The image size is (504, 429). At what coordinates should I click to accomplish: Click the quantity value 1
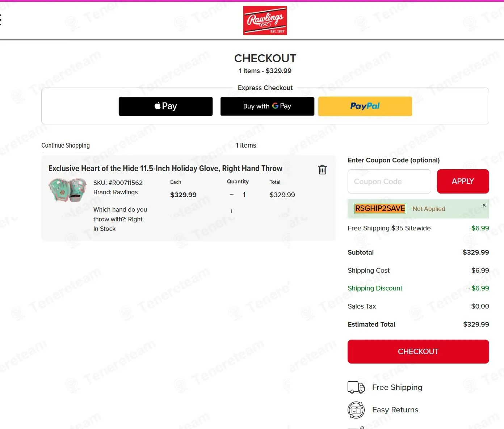[x=244, y=195]
